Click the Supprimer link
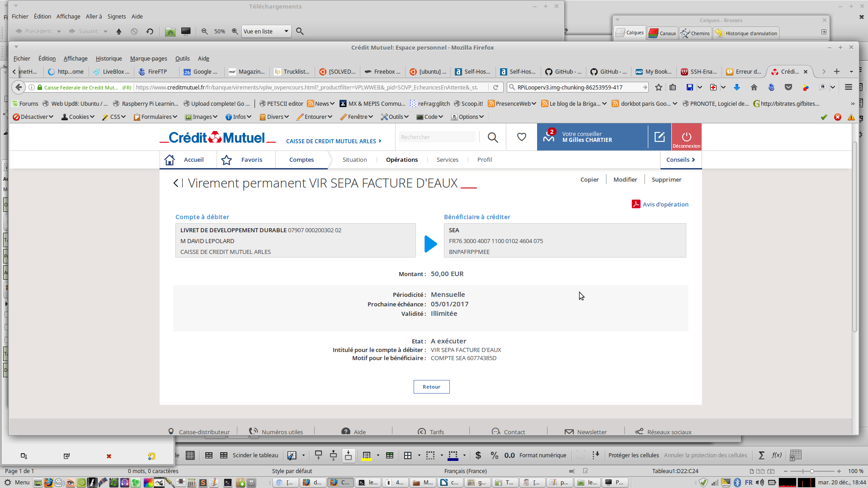The width and height of the screenshot is (868, 488). coord(666,179)
